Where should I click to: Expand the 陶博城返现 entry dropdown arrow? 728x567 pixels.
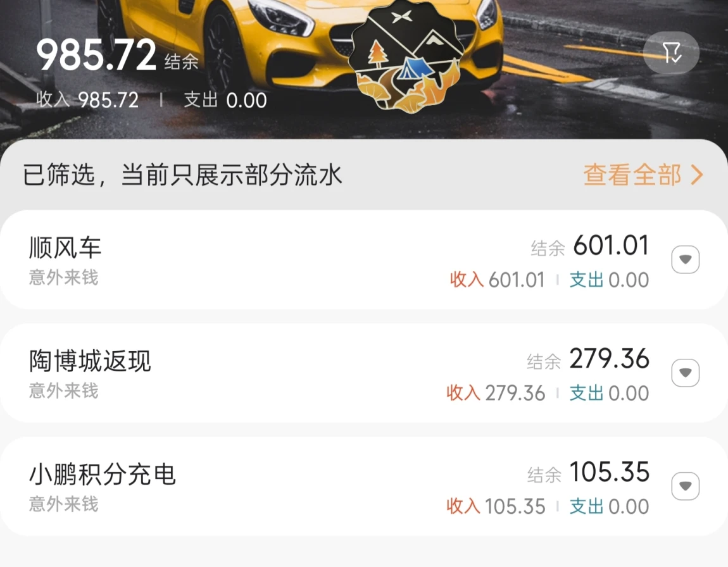[686, 373]
